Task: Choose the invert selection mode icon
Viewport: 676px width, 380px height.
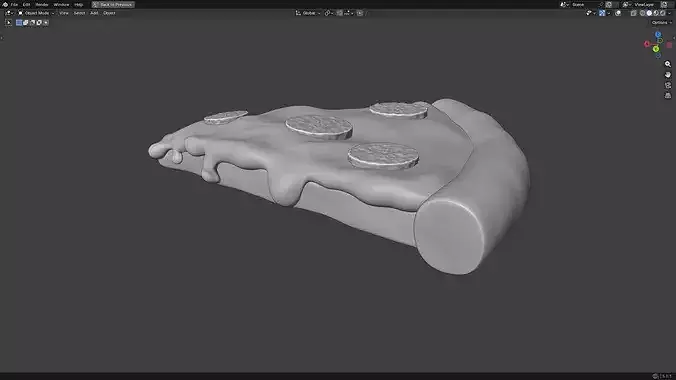Action: pos(39,22)
